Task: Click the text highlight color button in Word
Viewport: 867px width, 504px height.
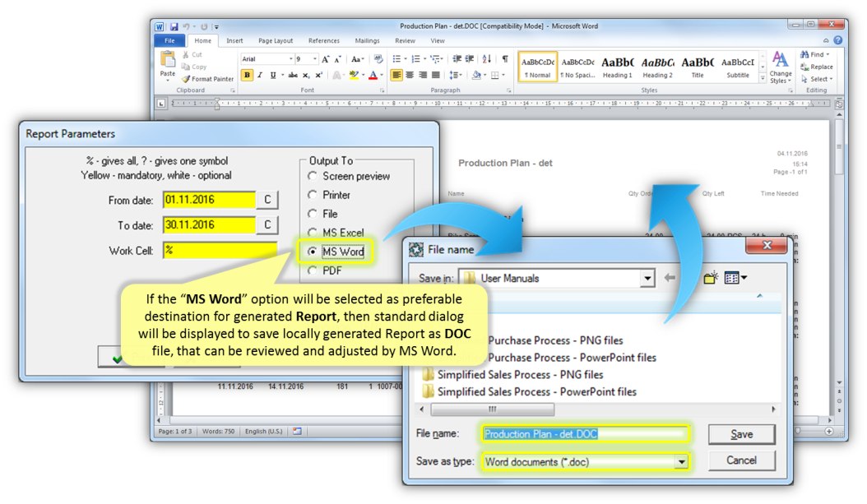Action: [354, 75]
